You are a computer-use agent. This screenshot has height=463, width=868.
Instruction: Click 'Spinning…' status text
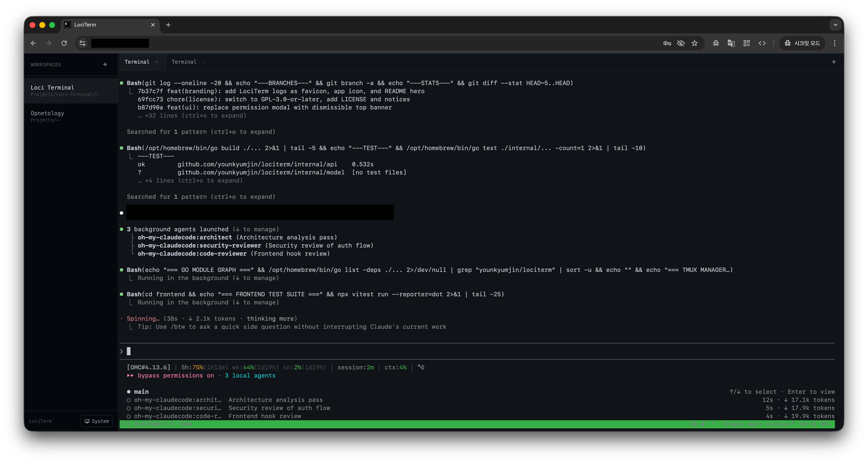(143, 319)
